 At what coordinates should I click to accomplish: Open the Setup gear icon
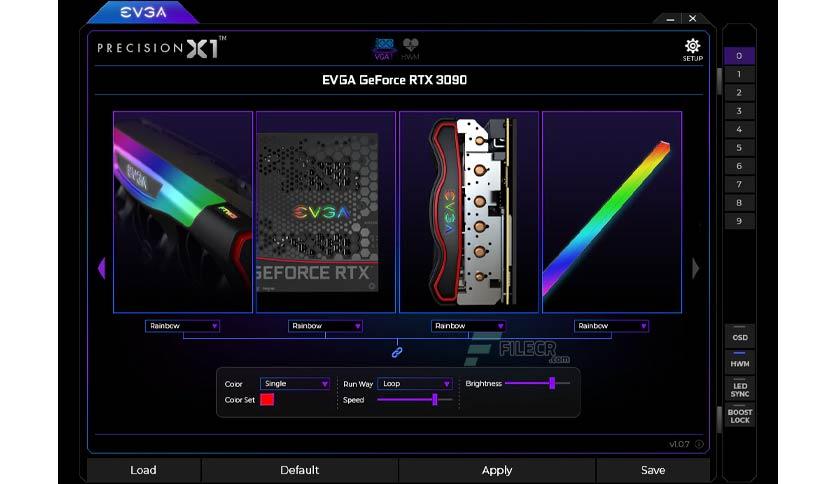(693, 50)
